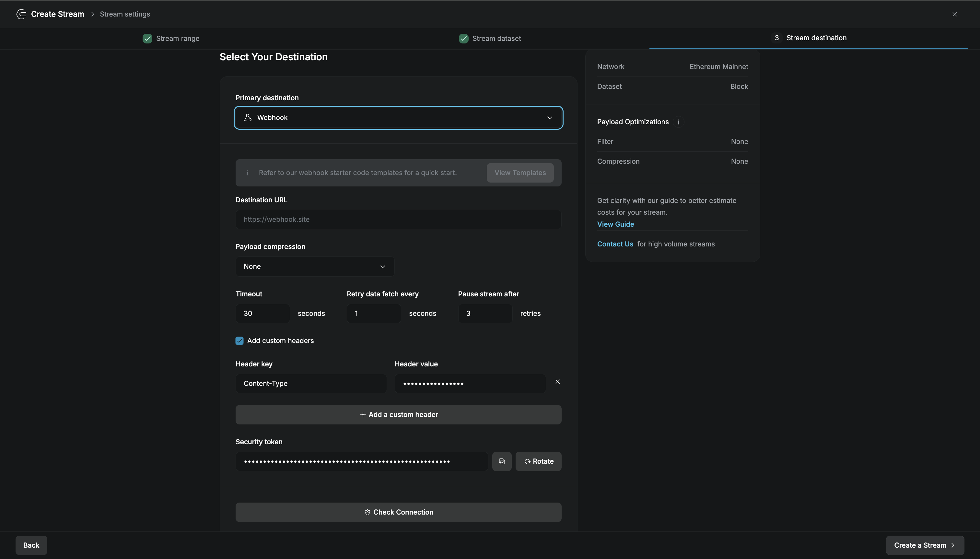This screenshot has width=980, height=559.
Task: Click Filter row None value
Action: 740,142
